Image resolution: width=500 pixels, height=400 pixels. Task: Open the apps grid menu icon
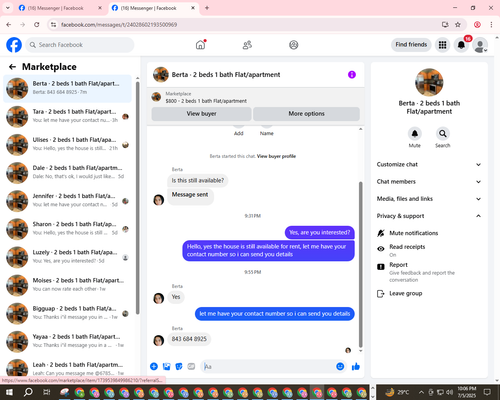[442, 45]
